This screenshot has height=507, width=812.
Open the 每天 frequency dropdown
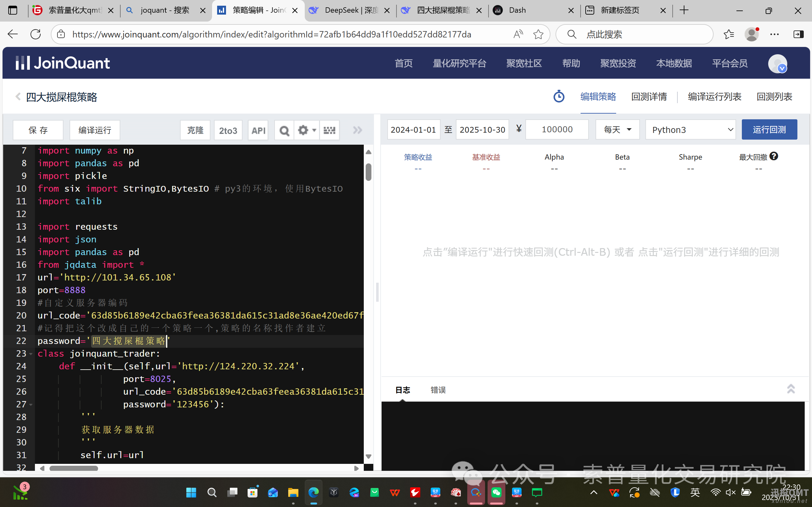coord(617,129)
